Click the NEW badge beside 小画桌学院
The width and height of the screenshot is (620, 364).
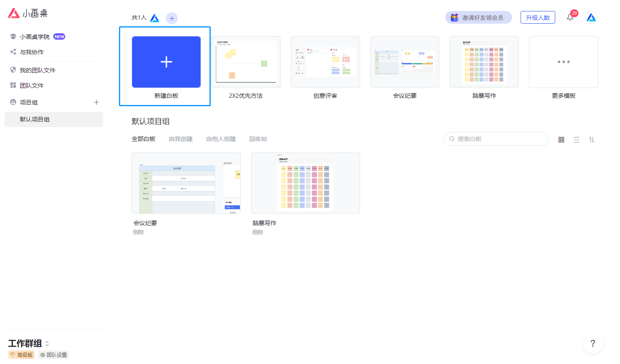pos(59,36)
